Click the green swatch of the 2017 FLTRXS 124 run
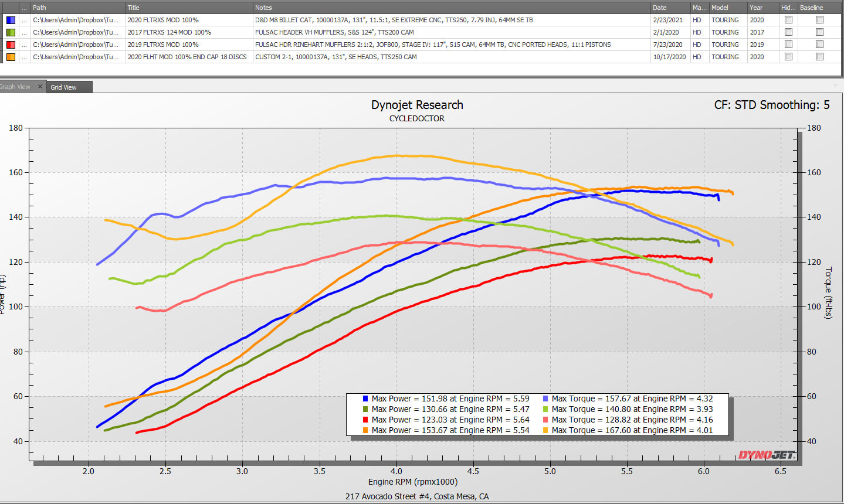844x504 pixels. click(11, 32)
